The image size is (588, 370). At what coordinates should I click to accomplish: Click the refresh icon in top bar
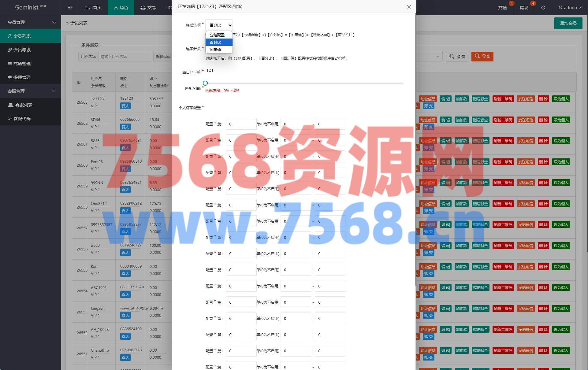tap(543, 8)
